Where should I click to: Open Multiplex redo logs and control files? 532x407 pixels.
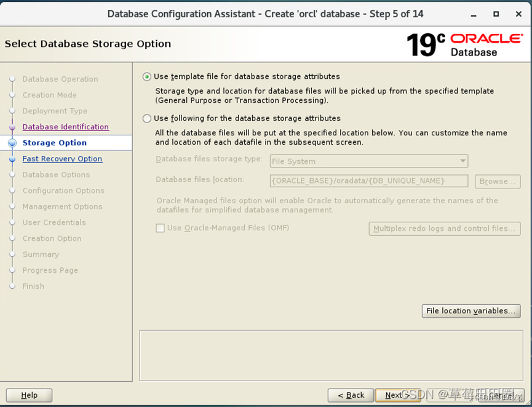point(445,228)
